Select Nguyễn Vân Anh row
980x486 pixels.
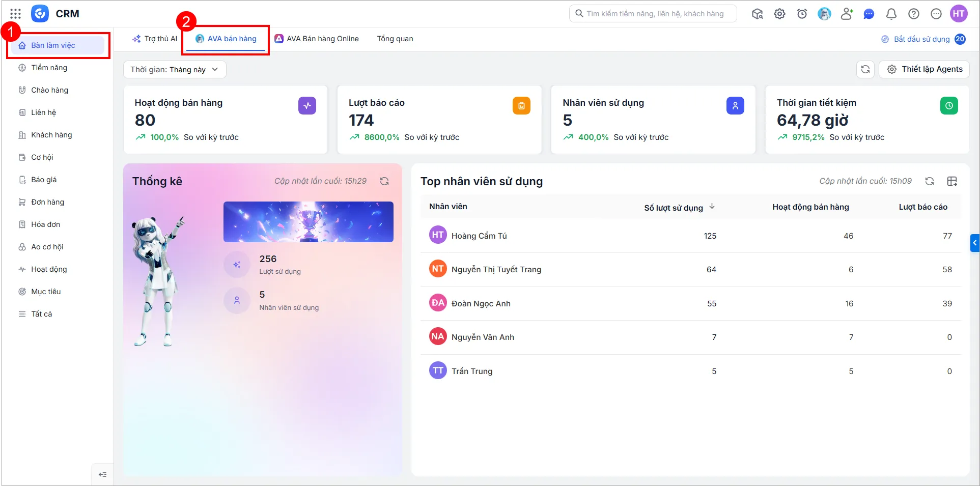click(x=691, y=337)
